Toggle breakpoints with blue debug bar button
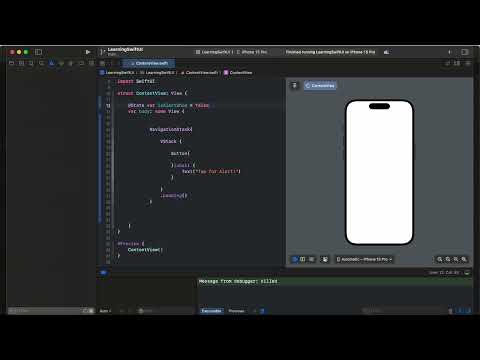Viewport: 480px width, 360px height. (x=103, y=272)
